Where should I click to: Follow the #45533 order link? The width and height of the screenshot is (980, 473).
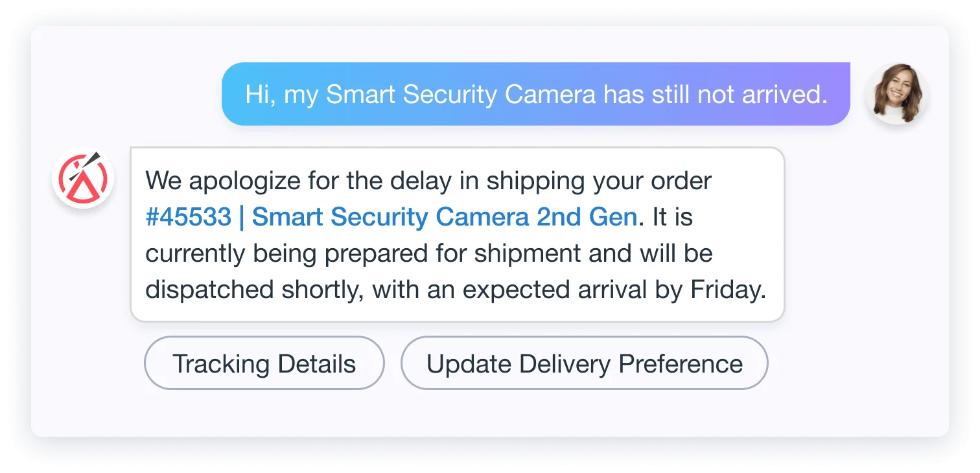(188, 217)
